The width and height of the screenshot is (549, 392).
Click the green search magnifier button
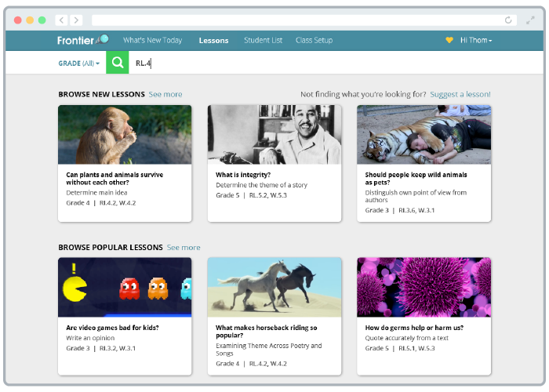tap(117, 63)
